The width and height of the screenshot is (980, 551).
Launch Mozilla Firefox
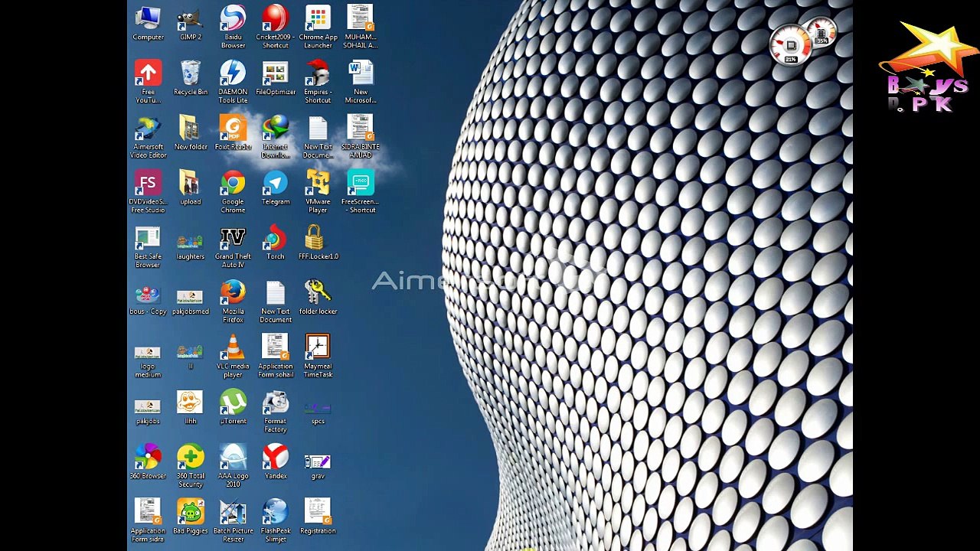(233, 302)
